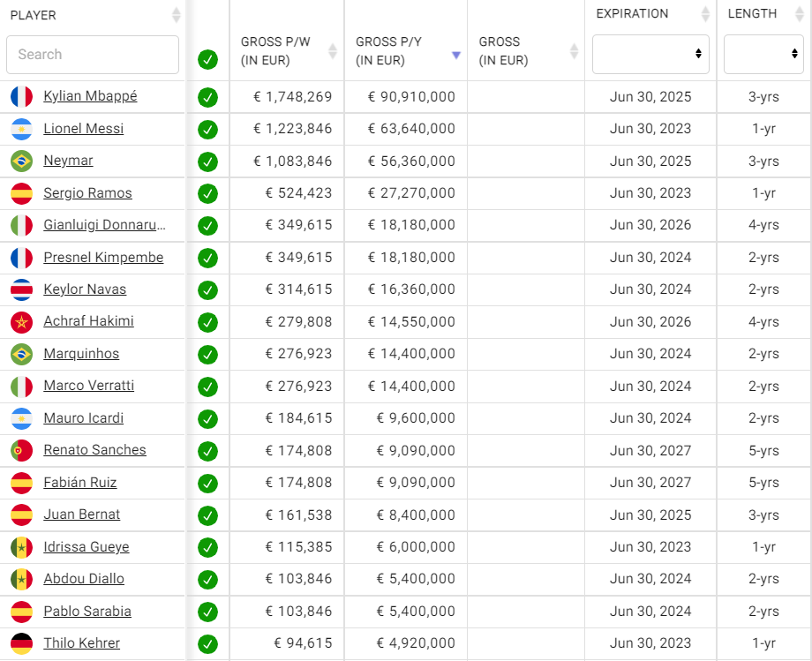Click the France flag beside Presnel Kimpembe
This screenshot has height=661, width=812.
[x=21, y=258]
